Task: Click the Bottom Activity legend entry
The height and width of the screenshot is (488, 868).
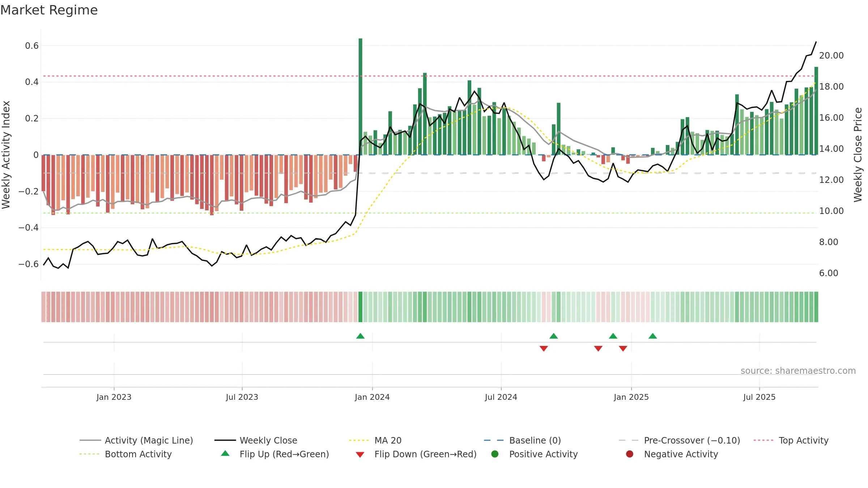Action: point(125,454)
